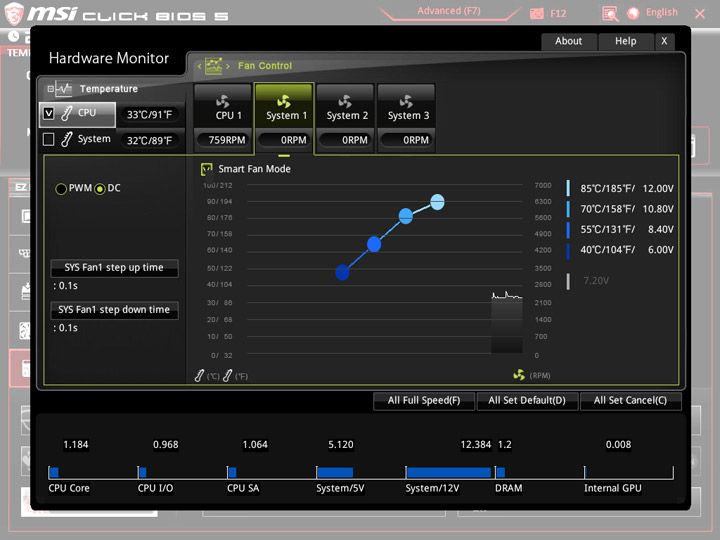720x540 pixels.
Task: Select the PWM radio button
Action: (61, 189)
